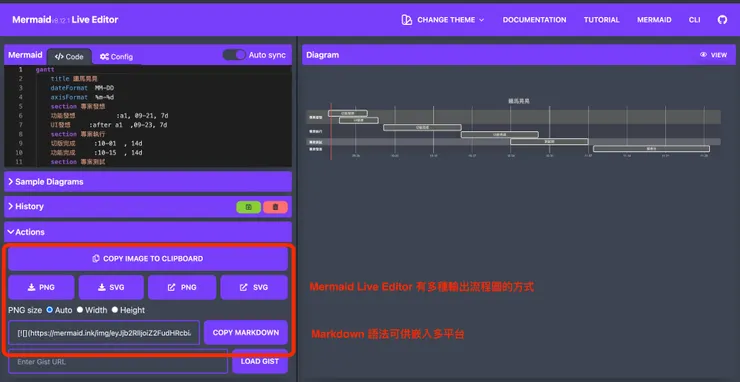
Task: Click the markdown link text field
Action: [x=104, y=332]
